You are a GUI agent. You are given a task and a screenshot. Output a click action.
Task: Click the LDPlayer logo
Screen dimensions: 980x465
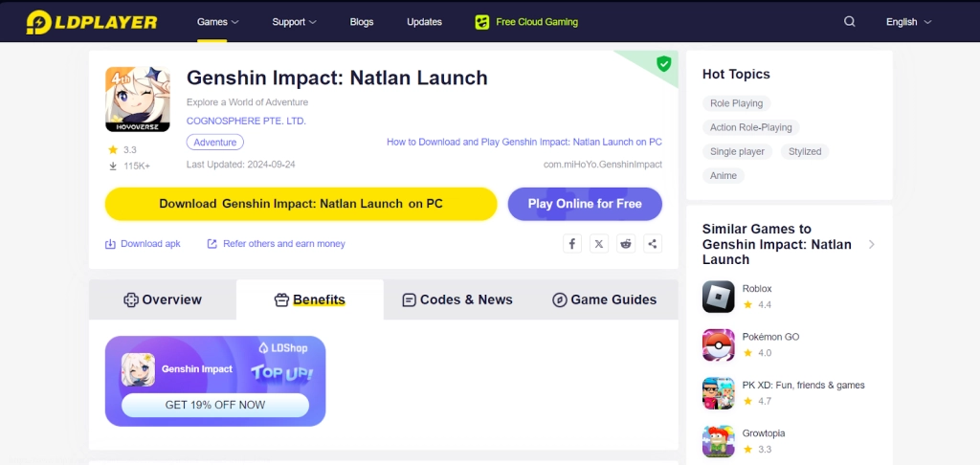pos(91,22)
